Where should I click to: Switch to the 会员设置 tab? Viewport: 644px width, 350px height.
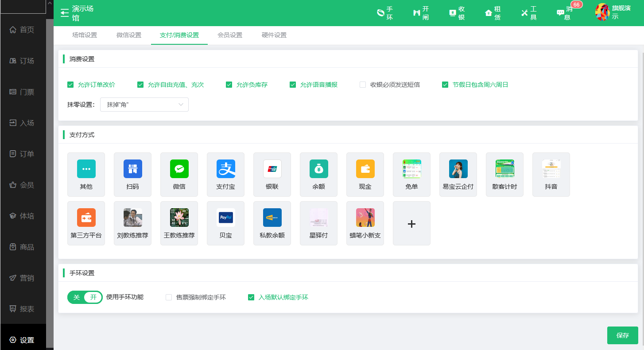230,35
